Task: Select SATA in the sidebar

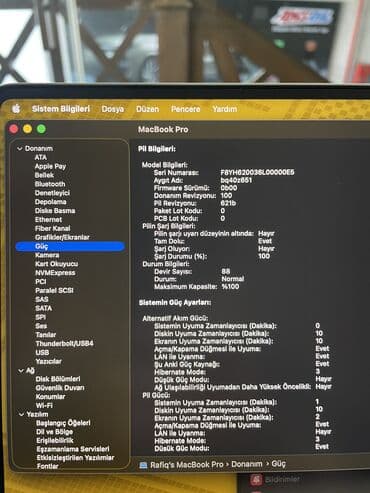Action: (x=43, y=308)
